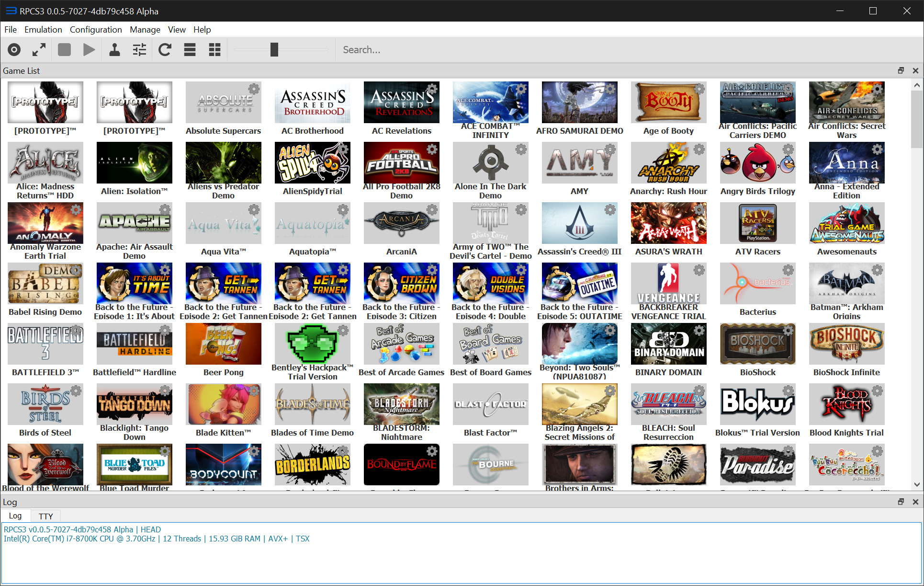
Task: Select the Bacterius game icon
Action: pos(758,283)
